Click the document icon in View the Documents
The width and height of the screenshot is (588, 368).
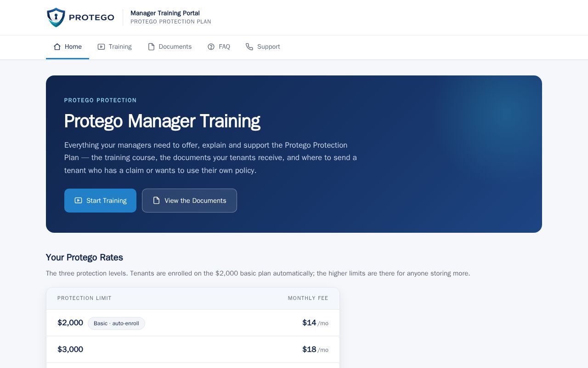[156, 201]
